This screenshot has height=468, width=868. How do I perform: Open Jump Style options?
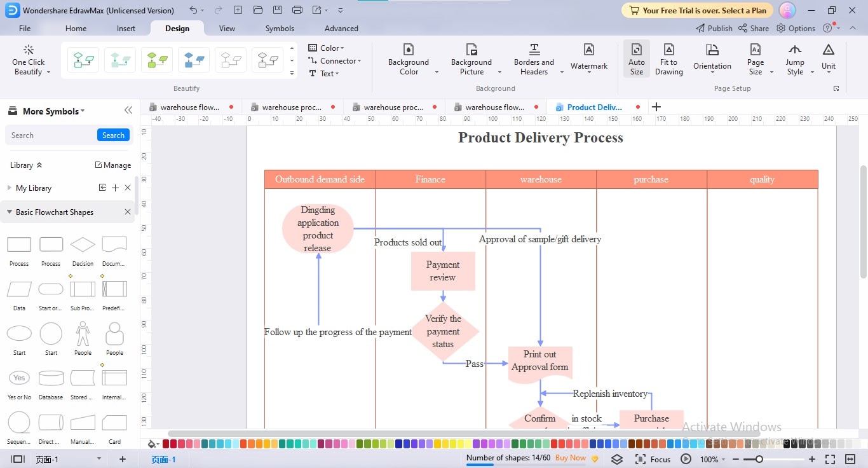coord(795,60)
